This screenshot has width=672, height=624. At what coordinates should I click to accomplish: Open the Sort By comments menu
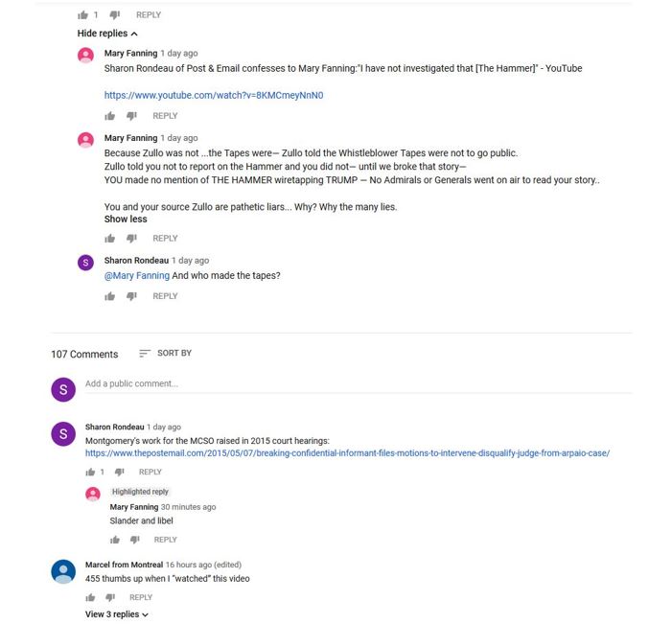[165, 354]
